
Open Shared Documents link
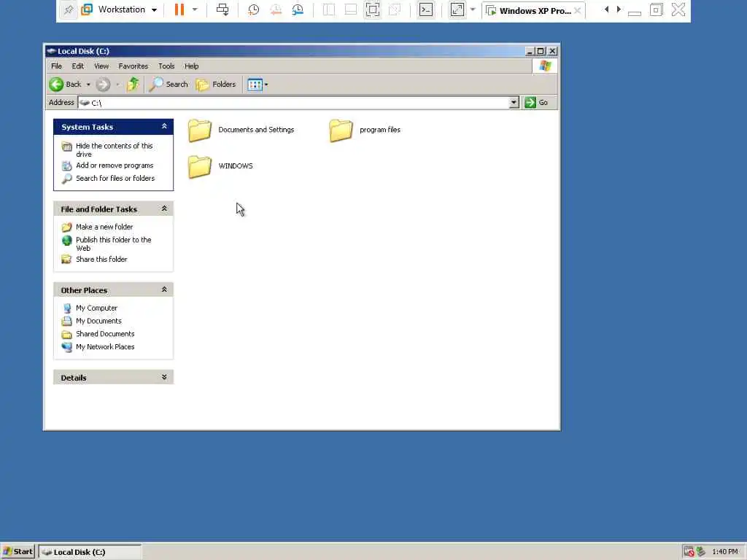coord(105,334)
